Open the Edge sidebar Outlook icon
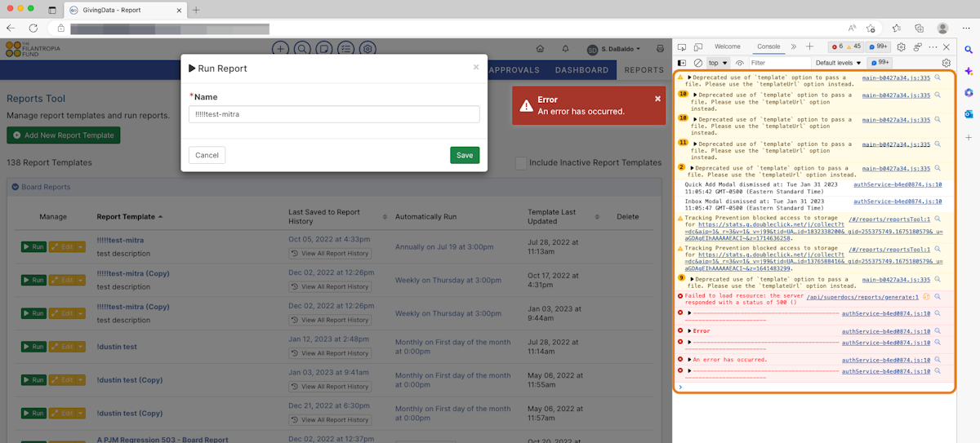 pos(968,113)
